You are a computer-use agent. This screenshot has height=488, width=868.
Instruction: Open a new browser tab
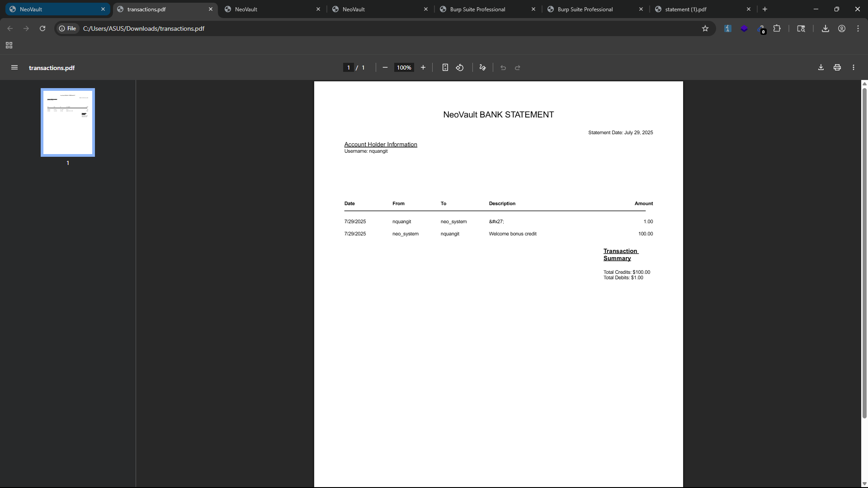click(x=765, y=9)
